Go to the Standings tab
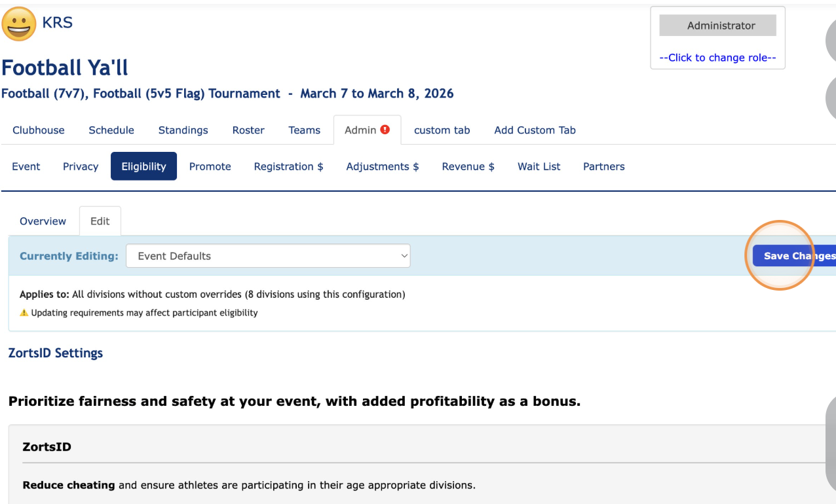Viewport: 836px width, 504px height. pos(183,130)
